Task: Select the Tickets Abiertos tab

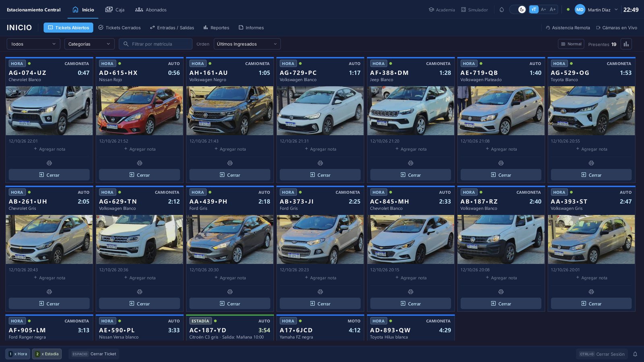Action: click(x=68, y=27)
